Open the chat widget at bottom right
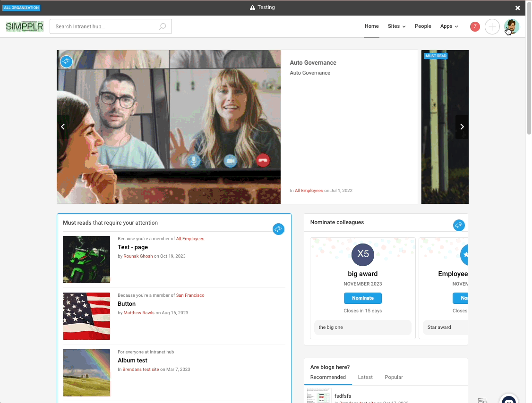The image size is (532, 403). click(x=509, y=399)
